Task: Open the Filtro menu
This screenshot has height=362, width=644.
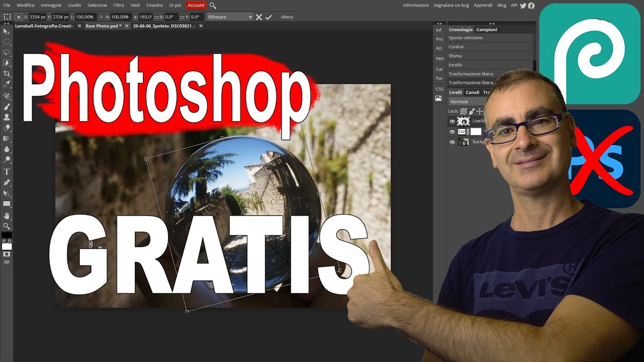Action: (119, 5)
